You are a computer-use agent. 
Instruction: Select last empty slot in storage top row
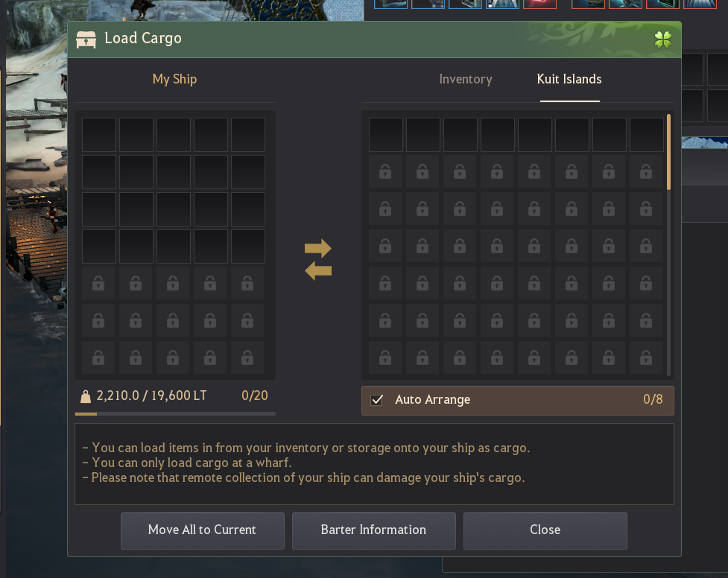tap(647, 135)
